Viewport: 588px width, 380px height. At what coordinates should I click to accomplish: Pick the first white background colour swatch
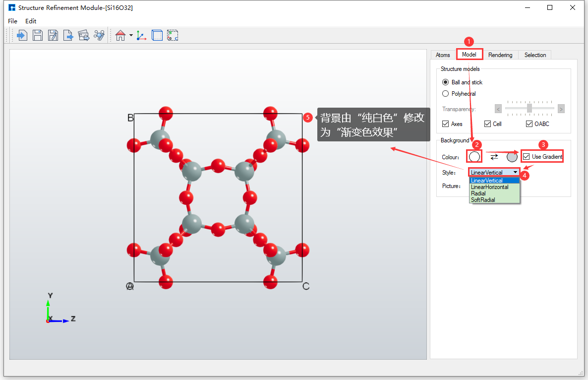(x=474, y=157)
